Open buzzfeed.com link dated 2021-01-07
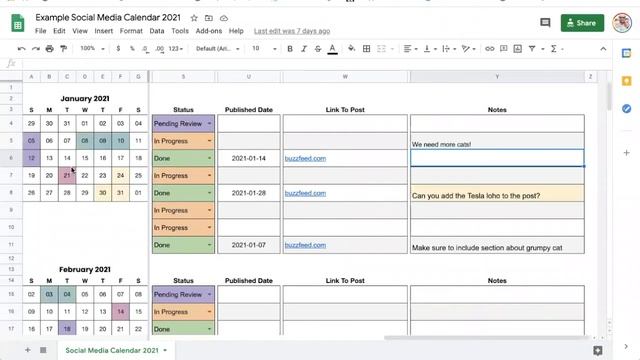Viewport: 640px width, 360px height. 305,245
